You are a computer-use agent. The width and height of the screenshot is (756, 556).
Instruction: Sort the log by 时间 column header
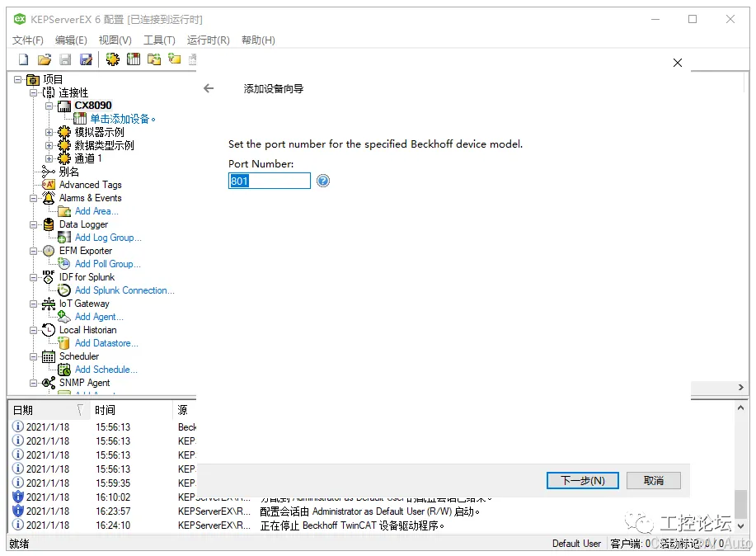(x=131, y=410)
